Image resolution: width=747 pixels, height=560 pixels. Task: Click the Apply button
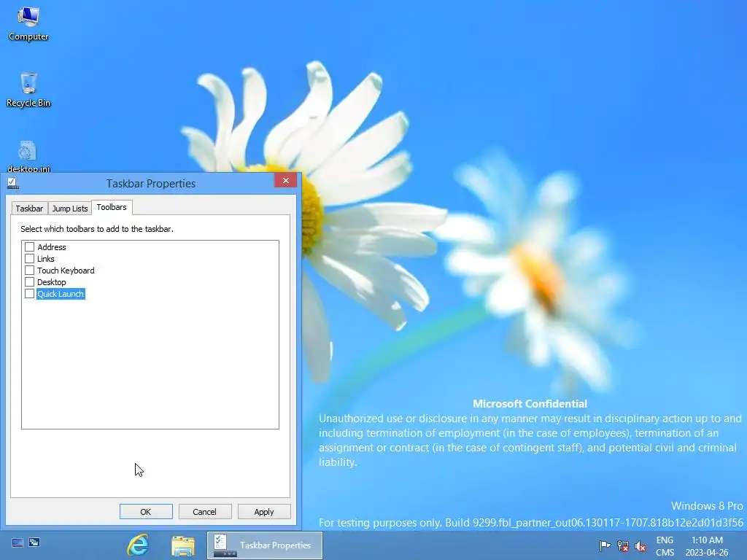tap(264, 511)
